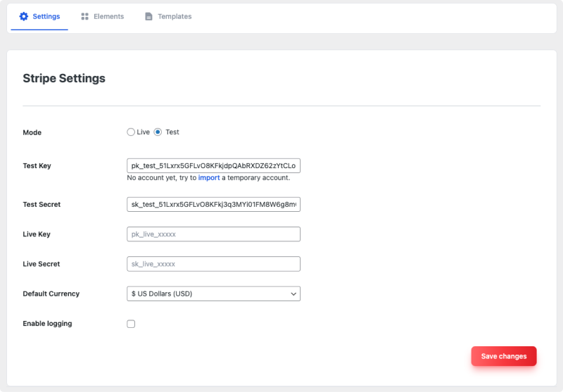Viewport: 563px width, 392px height.
Task: Select the Live mode radio button
Action: [x=131, y=132]
